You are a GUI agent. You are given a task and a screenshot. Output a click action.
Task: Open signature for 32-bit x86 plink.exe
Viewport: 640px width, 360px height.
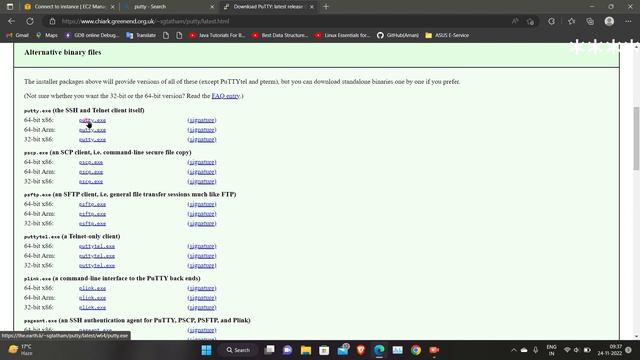click(202, 308)
